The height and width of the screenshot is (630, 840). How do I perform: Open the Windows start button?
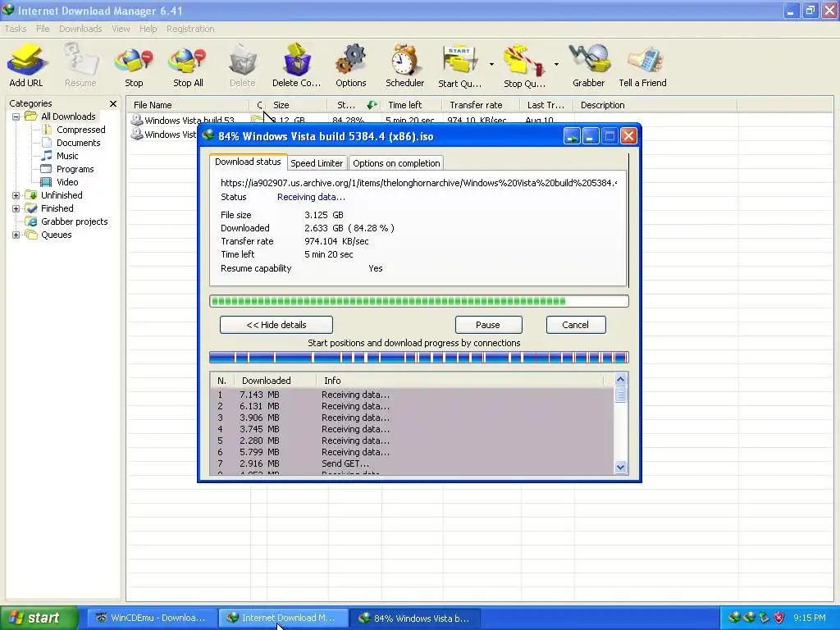click(x=38, y=619)
